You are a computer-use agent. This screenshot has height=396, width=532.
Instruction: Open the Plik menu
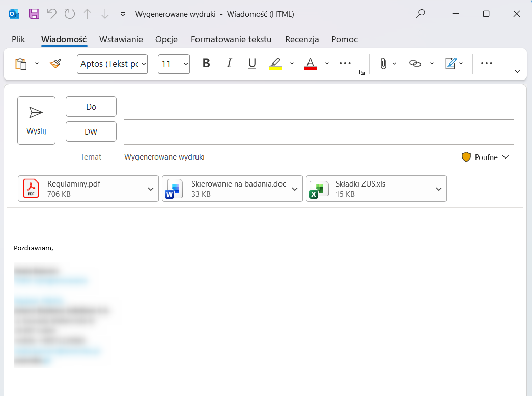[18, 39]
